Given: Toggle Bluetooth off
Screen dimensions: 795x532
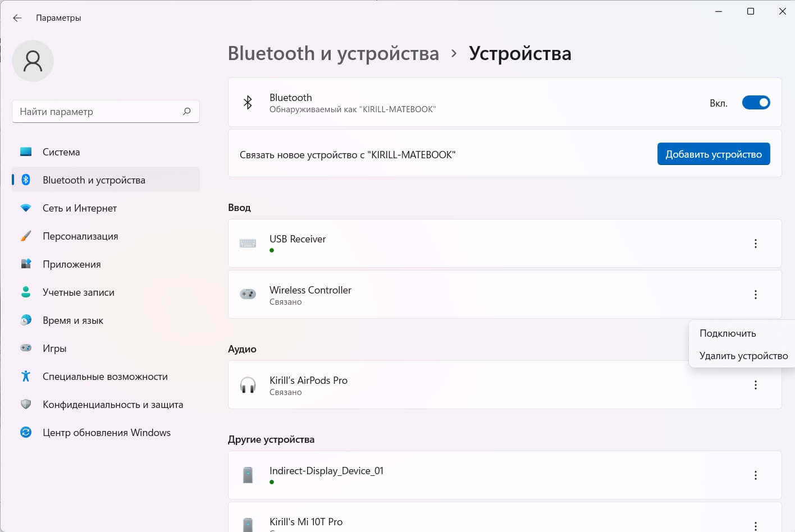Looking at the screenshot, I should [756, 103].
